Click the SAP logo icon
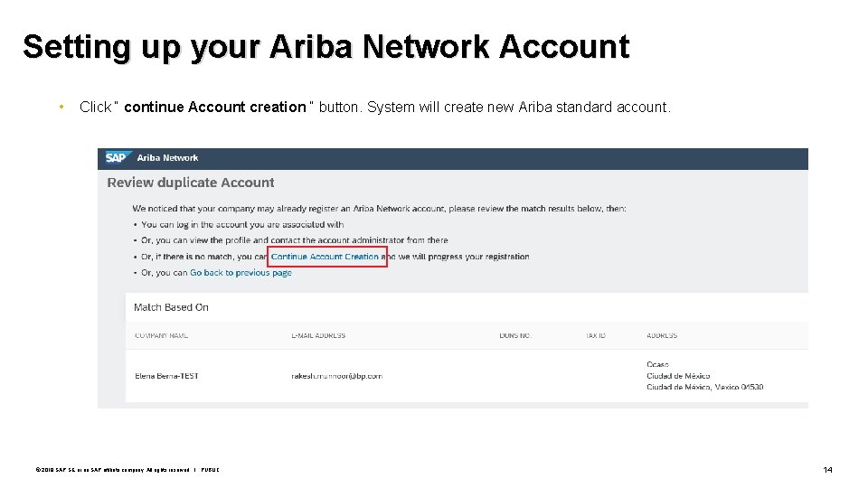The image size is (868, 488). point(117,157)
